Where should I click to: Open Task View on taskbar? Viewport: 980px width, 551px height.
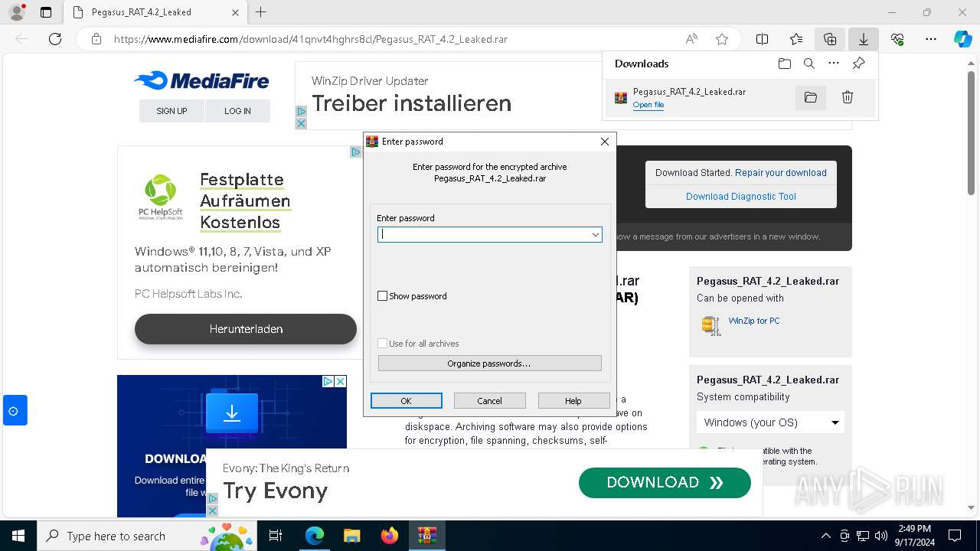tap(276, 536)
